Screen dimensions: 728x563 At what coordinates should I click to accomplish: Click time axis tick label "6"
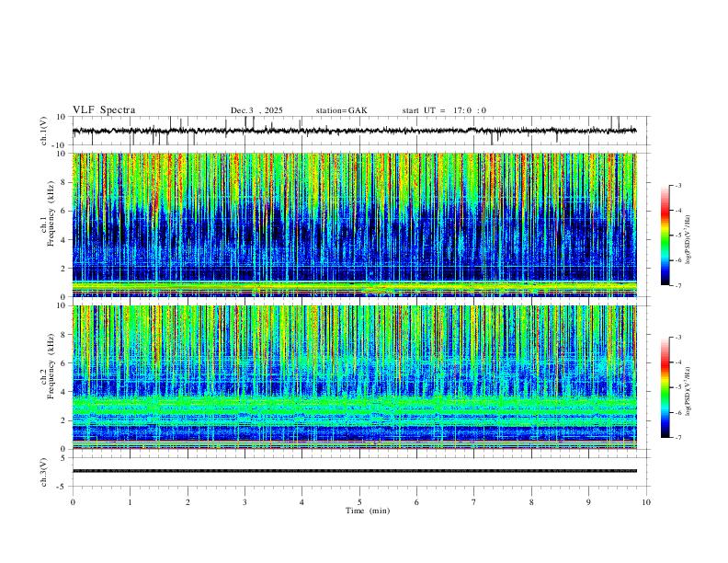point(417,502)
